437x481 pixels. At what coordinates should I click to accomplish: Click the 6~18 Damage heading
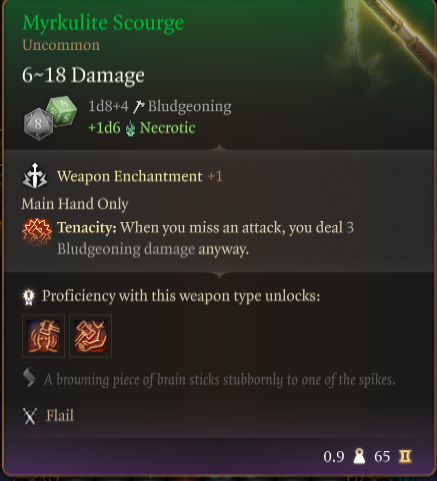(83, 75)
